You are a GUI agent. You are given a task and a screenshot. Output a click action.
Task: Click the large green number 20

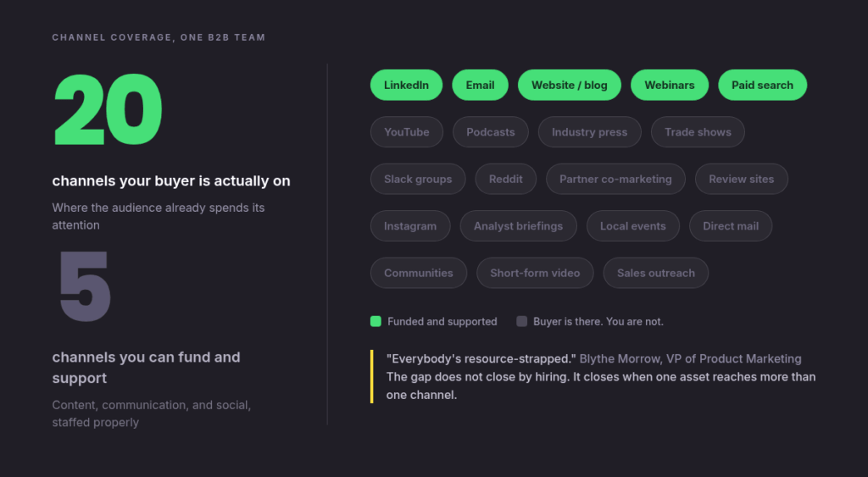pyautogui.click(x=108, y=109)
